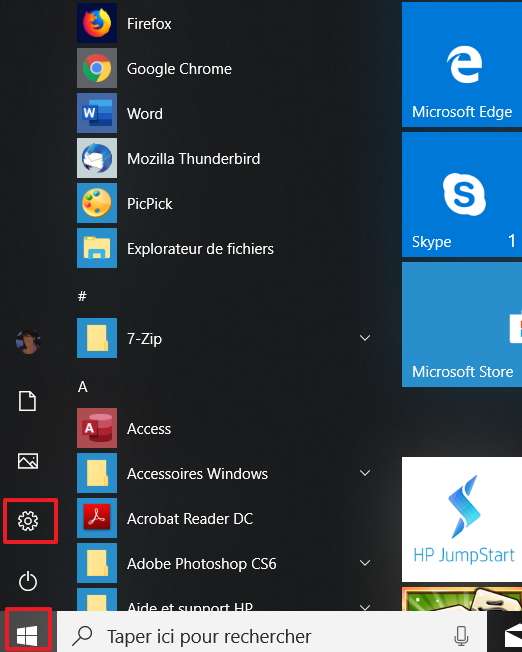Launch Google Chrome icon
Screen dimensions: 522x652
pos(97,68)
